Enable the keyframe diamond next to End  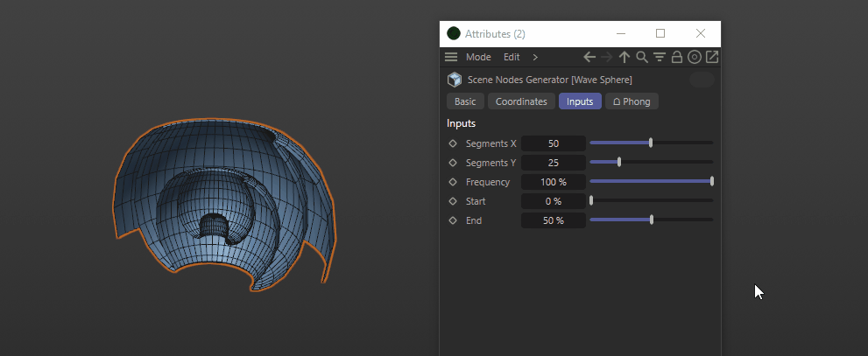tap(453, 220)
